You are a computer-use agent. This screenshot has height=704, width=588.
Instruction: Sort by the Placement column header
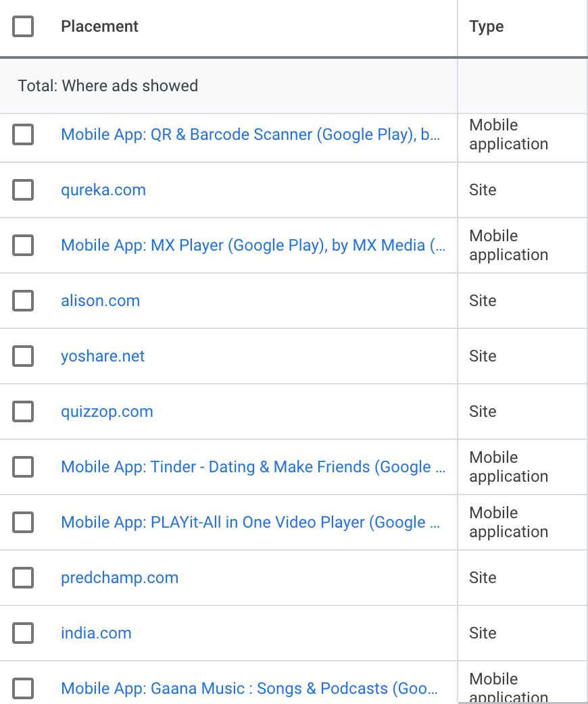click(100, 26)
